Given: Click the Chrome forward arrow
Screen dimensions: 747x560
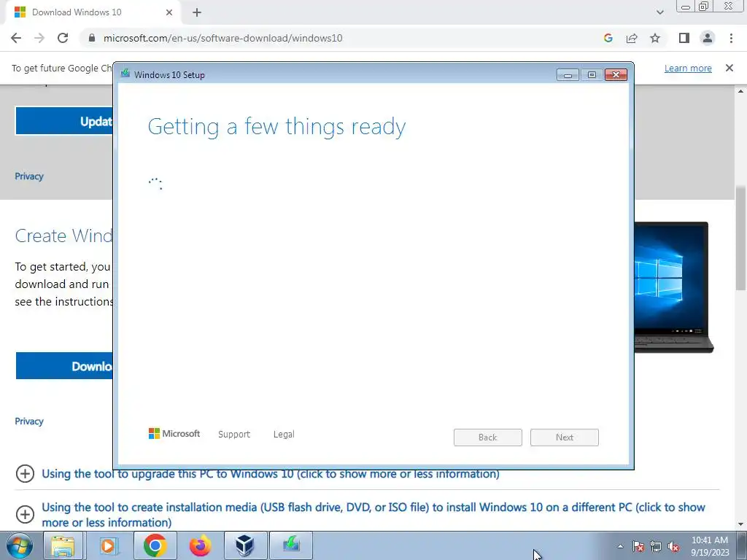Looking at the screenshot, I should pos(39,38).
